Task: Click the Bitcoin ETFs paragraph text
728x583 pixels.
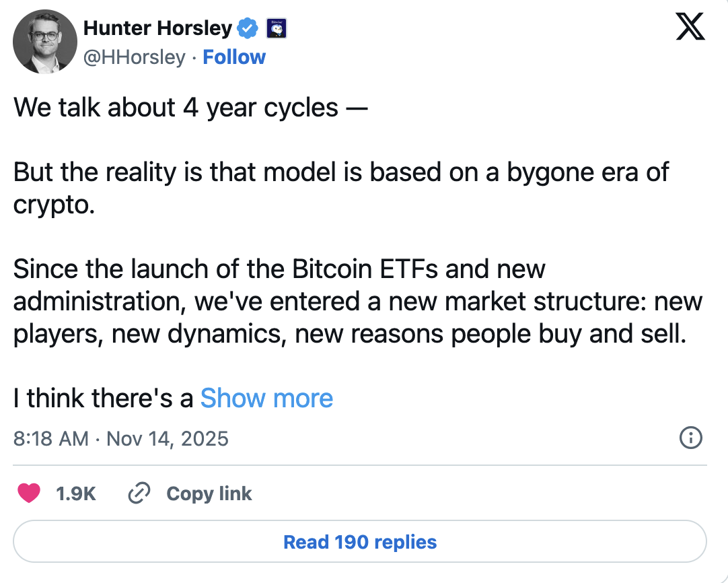Action: [x=279, y=269]
